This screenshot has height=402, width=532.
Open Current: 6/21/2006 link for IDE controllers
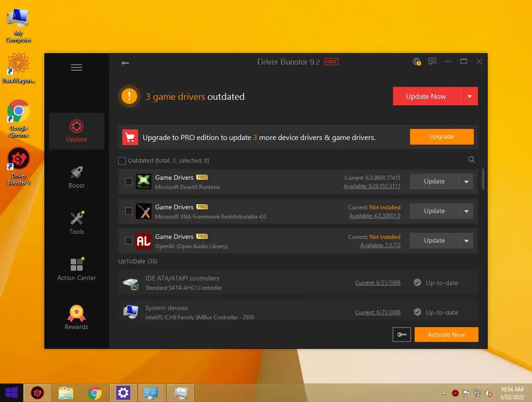[x=378, y=282]
